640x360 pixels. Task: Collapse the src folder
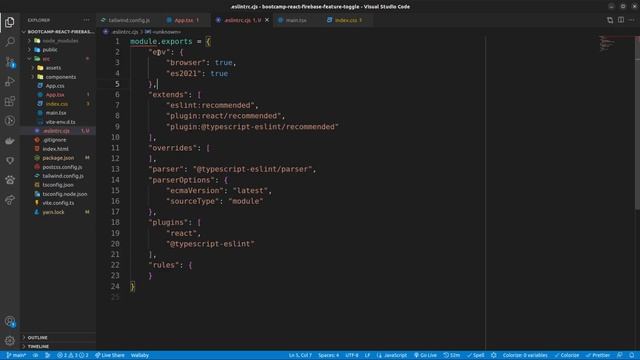(x=59, y=59)
